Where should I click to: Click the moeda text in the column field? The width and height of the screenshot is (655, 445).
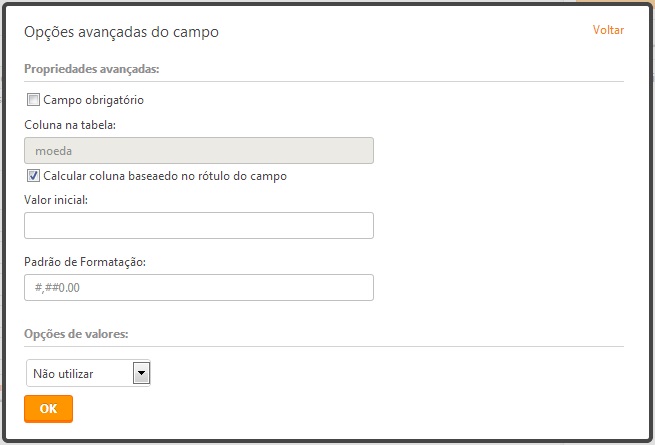click(53, 151)
